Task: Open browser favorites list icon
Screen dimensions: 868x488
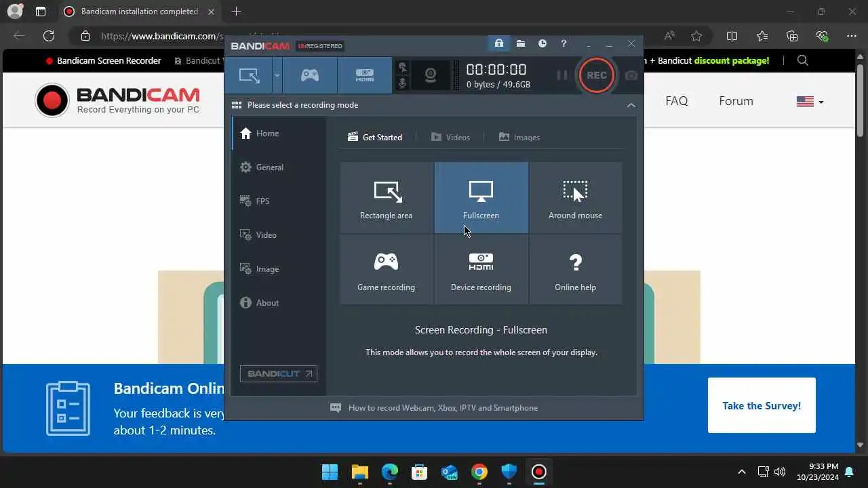Action: point(762,36)
